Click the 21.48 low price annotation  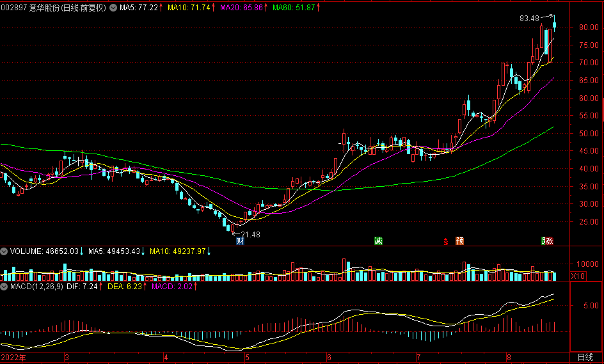point(250,234)
